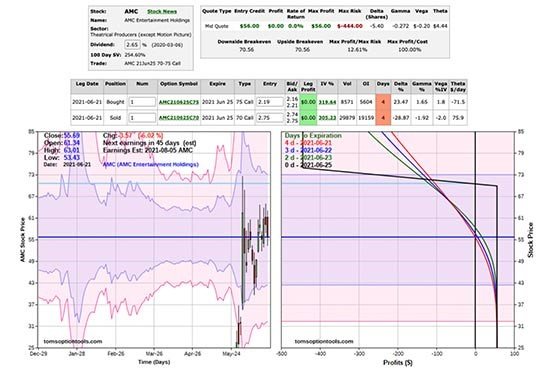Click the -71.5 Theta $/day cell

458,102
